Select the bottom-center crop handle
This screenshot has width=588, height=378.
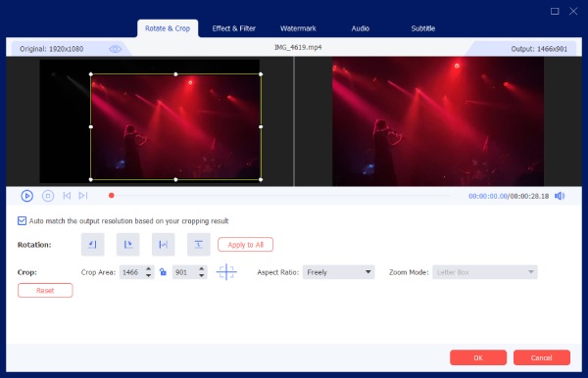tap(175, 179)
